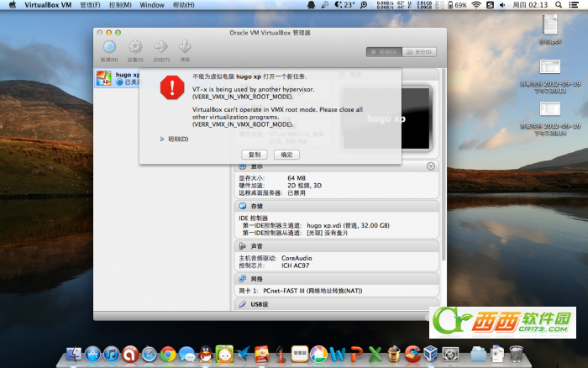Viewport: 588px width, 368px height.
Task: Open the Apple menu
Action: (x=13, y=5)
